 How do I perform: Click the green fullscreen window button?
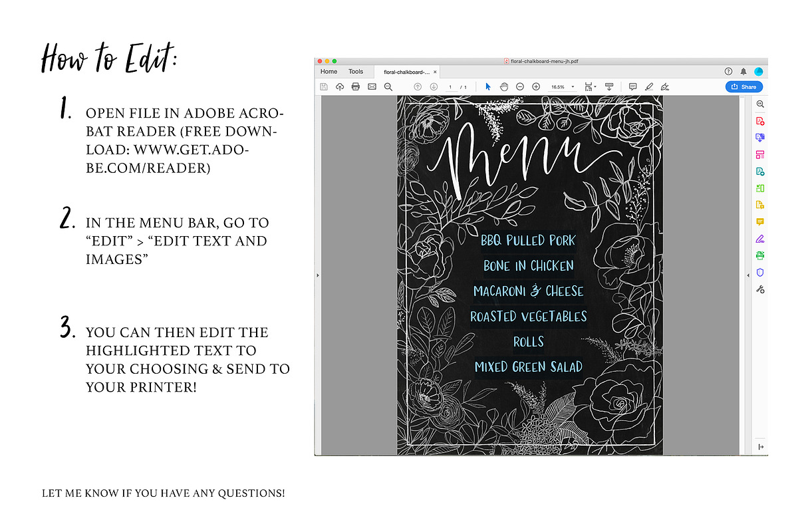pos(334,61)
